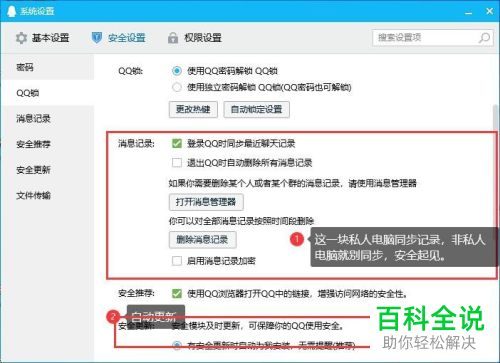The width and height of the screenshot is (500, 363).
Task: Choose 使用QQ密码解锁 QQ锁 radio option
Action: [x=177, y=71]
